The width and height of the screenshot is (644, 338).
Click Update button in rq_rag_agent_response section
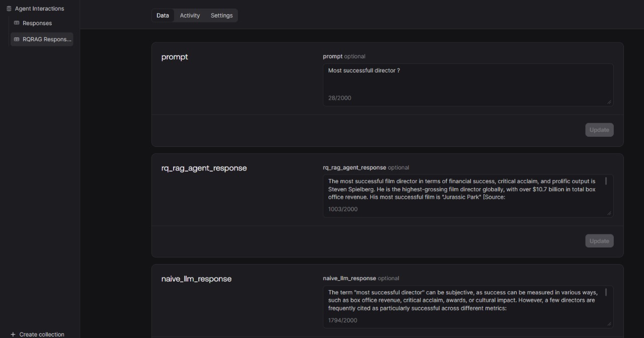click(599, 241)
